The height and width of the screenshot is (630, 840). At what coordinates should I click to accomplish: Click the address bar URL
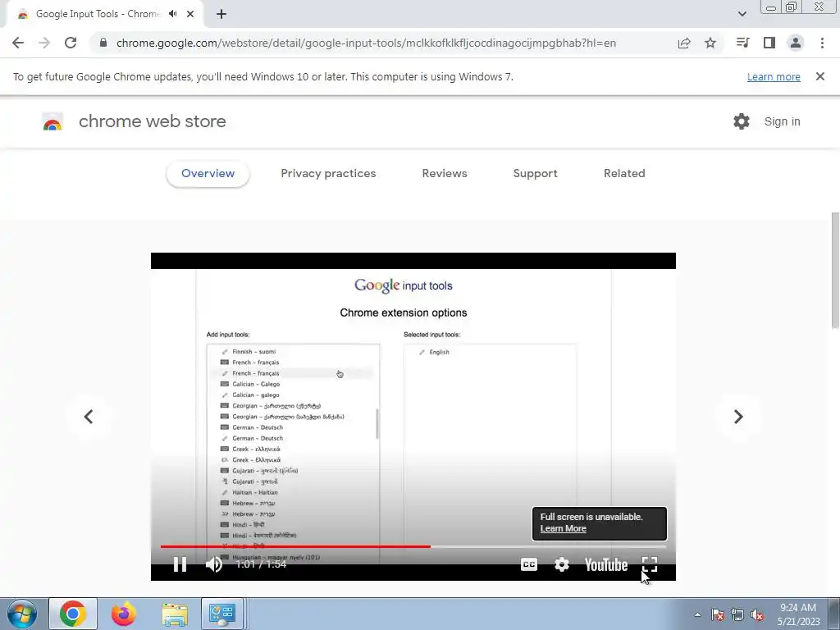point(366,43)
